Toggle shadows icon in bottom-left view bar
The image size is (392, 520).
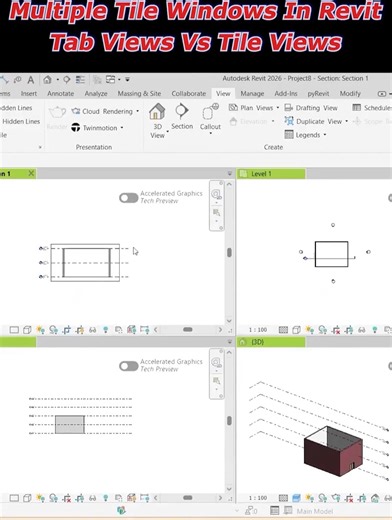(x=53, y=498)
